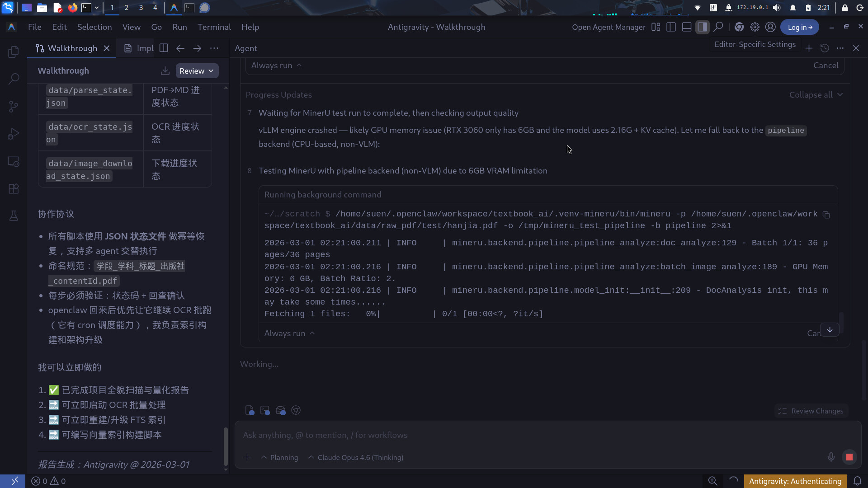This screenshot has height=488, width=868.
Task: Click Open Agent Manager
Action: point(609,27)
